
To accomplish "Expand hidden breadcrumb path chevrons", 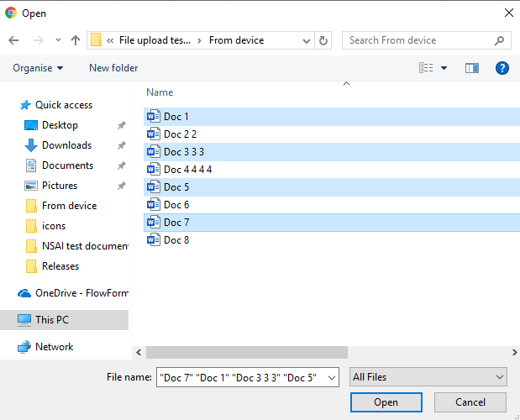I will coord(110,41).
